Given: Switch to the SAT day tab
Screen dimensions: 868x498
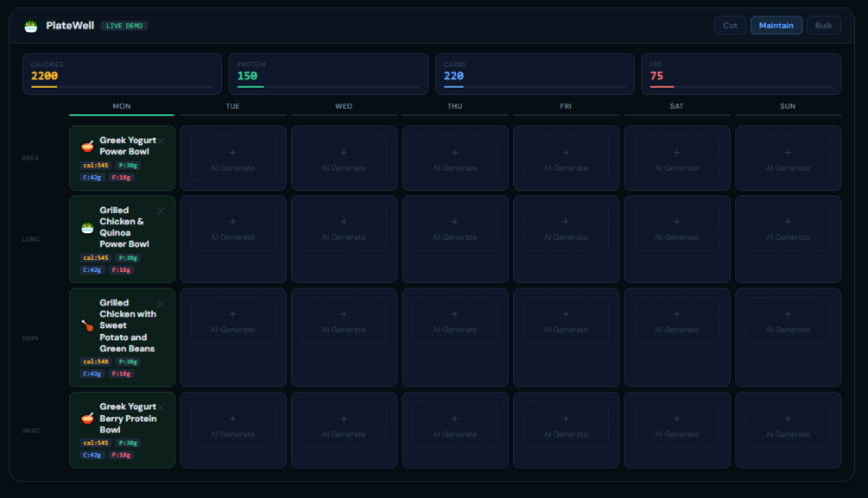Looking at the screenshot, I should [x=677, y=107].
